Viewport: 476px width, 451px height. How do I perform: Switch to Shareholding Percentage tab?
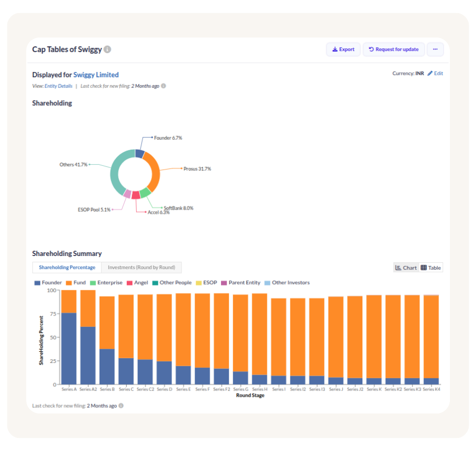tap(67, 267)
